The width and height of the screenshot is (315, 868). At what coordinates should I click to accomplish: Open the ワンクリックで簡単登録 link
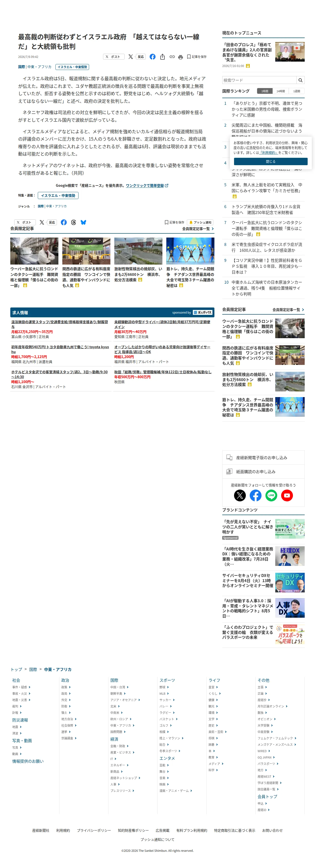click(x=145, y=186)
